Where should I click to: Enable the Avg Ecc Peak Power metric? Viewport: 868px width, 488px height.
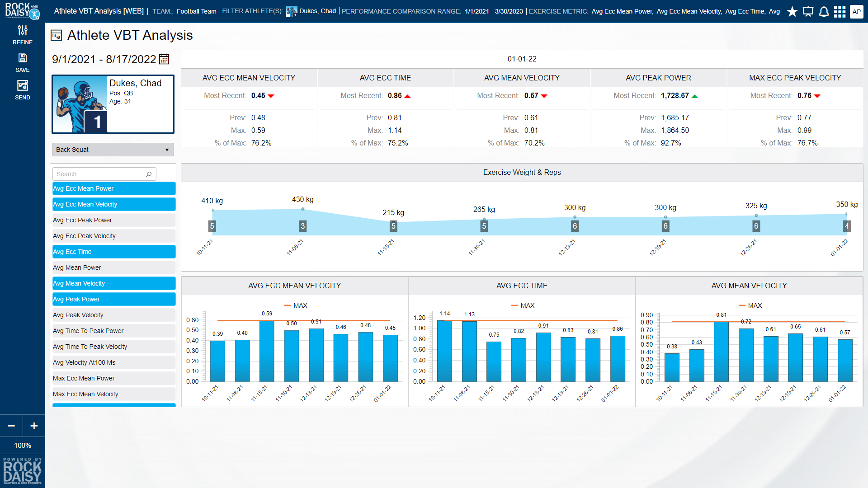click(x=113, y=220)
